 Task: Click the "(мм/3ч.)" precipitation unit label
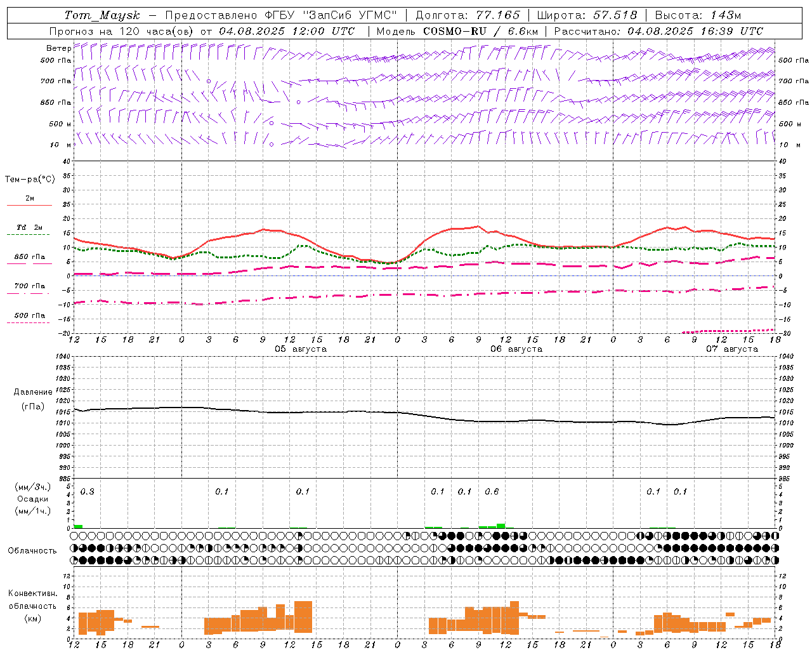(x=33, y=487)
